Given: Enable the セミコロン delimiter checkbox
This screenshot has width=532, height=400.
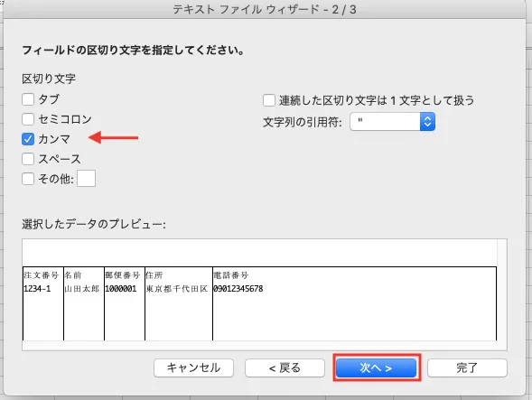Looking at the screenshot, I should pos(28,119).
